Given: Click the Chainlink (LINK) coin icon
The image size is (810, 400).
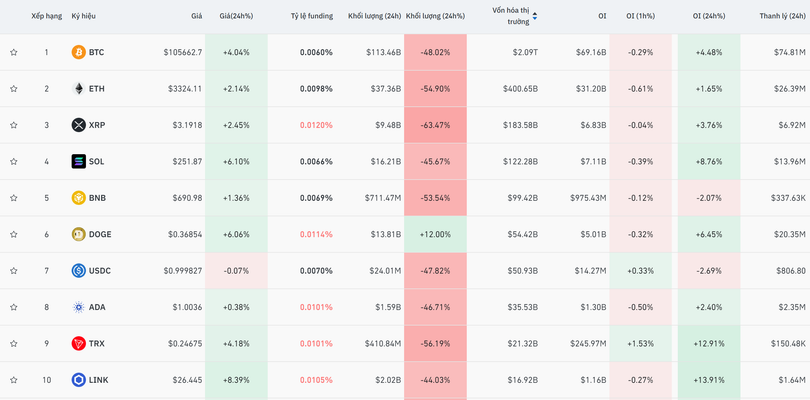Looking at the screenshot, I should click(x=78, y=380).
